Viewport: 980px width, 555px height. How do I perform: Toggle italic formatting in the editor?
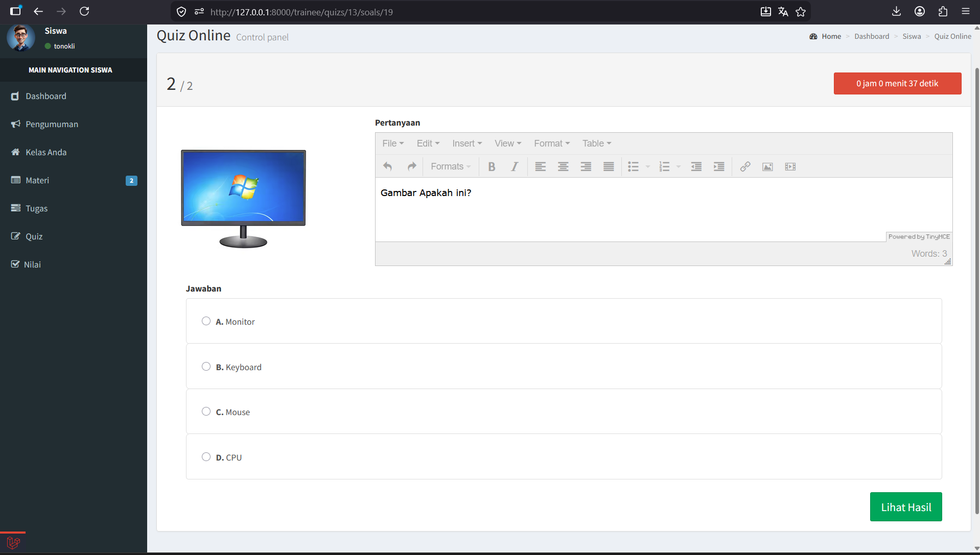pyautogui.click(x=515, y=166)
